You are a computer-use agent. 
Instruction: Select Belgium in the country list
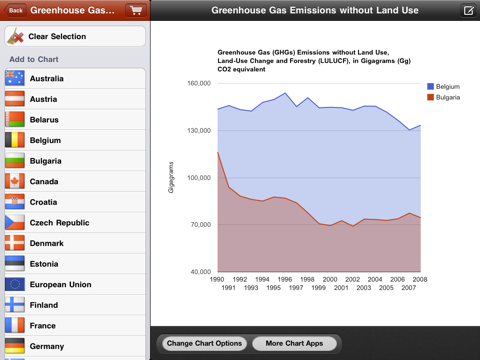coord(75,140)
